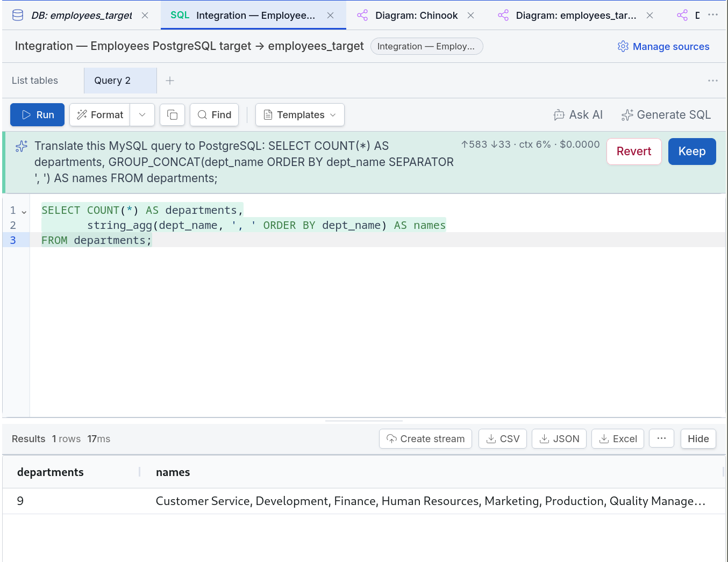728x562 pixels.
Task: Close the Diagram: employees_tar... tab
Action: pyautogui.click(x=650, y=16)
